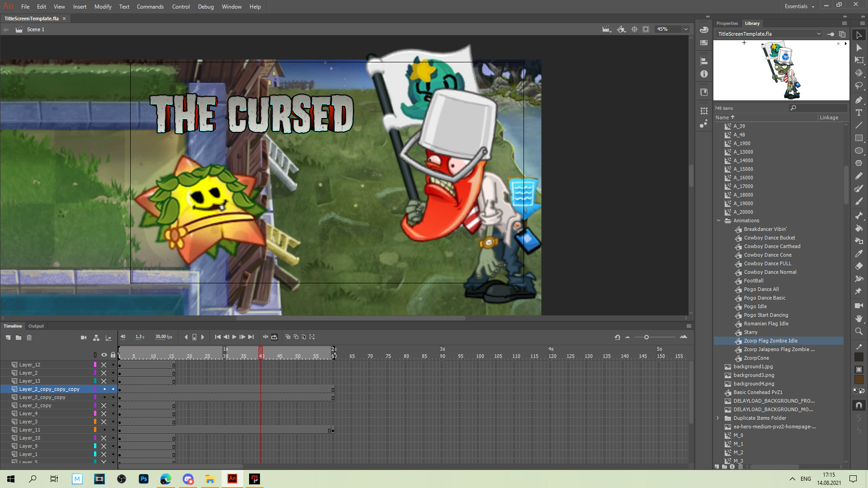Open the library document TitleScreenTemplate.fla dropdown
This screenshot has width=868, height=488.
[769, 34]
